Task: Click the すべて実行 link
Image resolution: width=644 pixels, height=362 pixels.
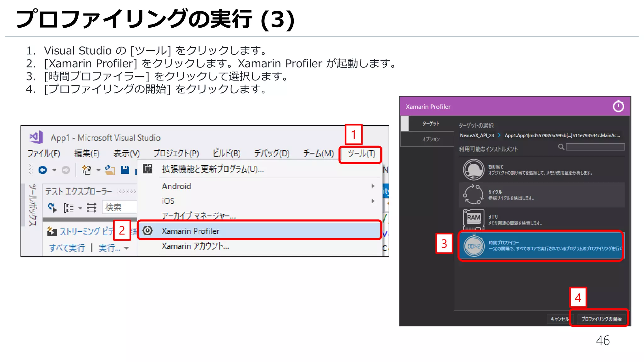Action: tap(67, 248)
